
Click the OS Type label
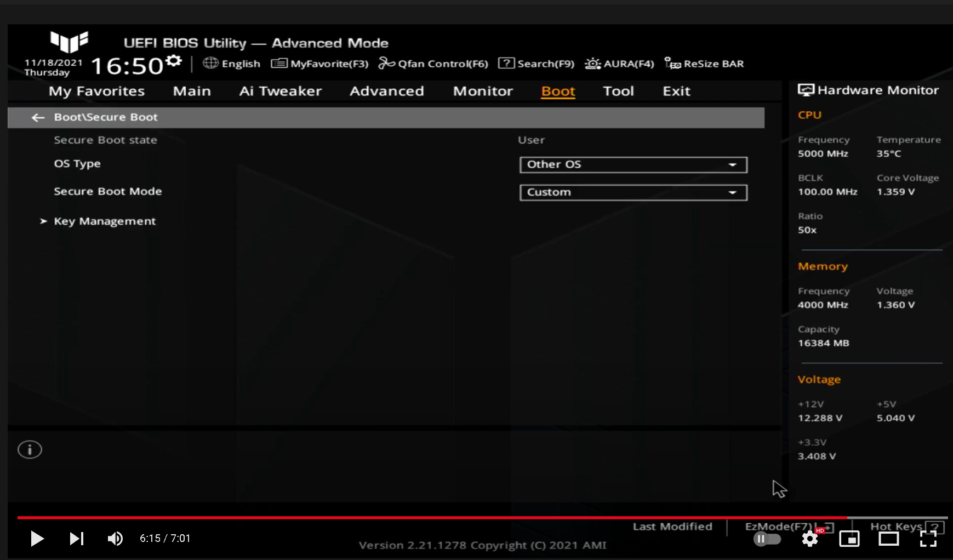[77, 164]
